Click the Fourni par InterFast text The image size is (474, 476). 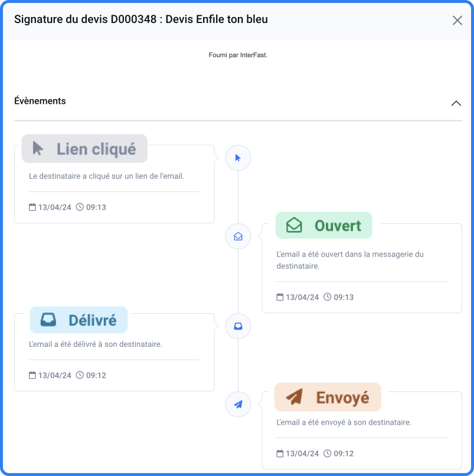pyautogui.click(x=238, y=55)
